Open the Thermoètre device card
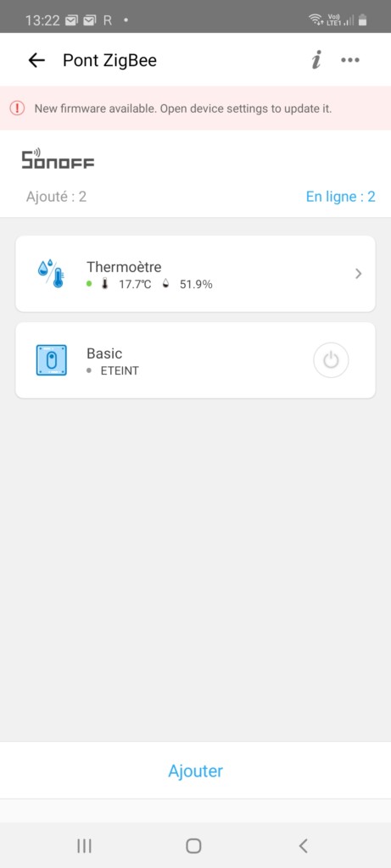The height and width of the screenshot is (868, 391). click(x=195, y=274)
